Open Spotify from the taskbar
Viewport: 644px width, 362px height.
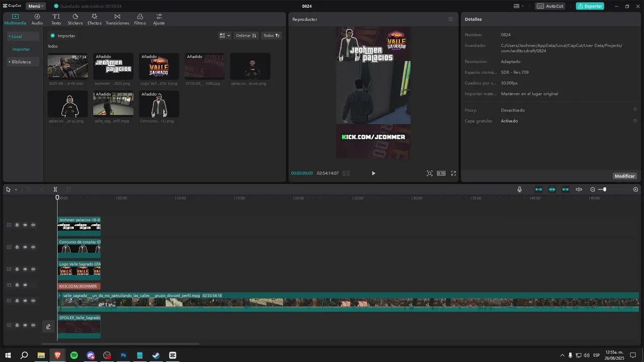click(74, 355)
